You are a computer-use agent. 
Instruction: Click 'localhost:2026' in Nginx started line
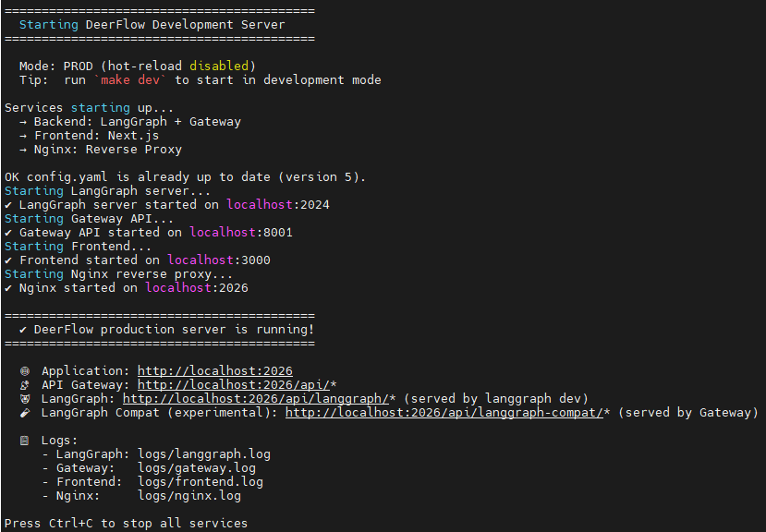click(197, 288)
